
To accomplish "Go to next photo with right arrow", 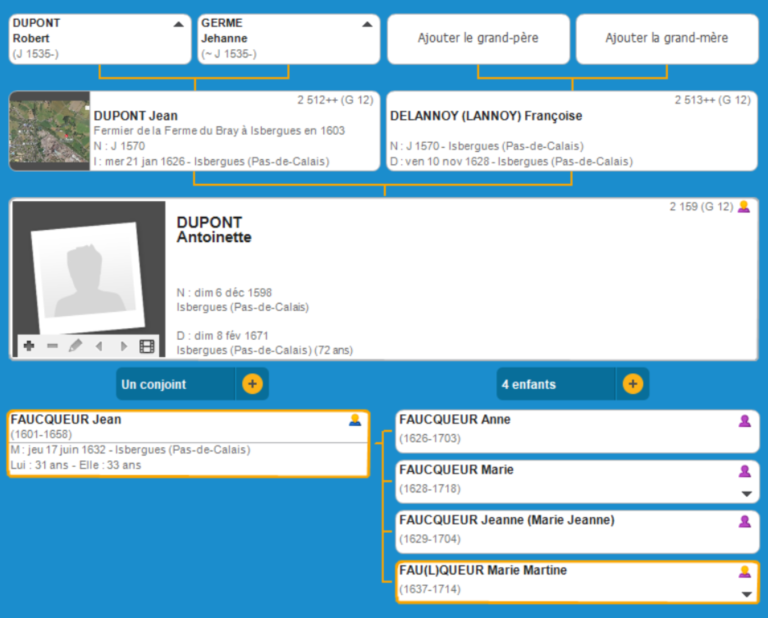I will [123, 346].
